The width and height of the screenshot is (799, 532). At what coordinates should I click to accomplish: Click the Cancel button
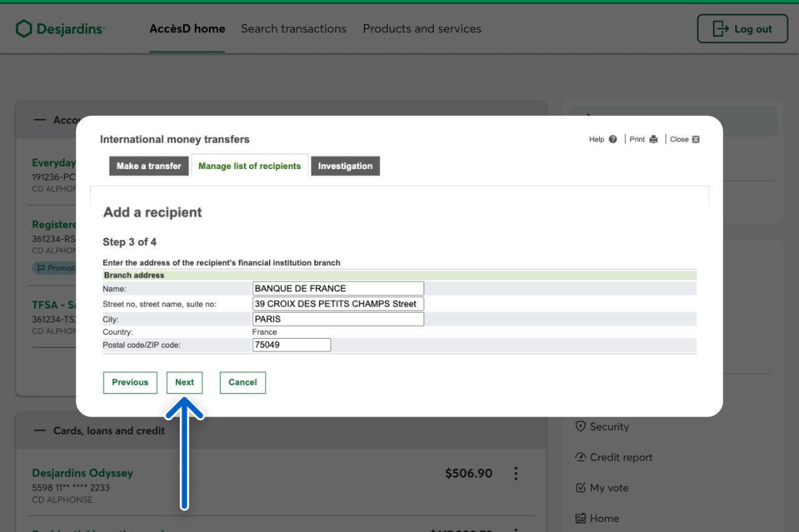243,382
